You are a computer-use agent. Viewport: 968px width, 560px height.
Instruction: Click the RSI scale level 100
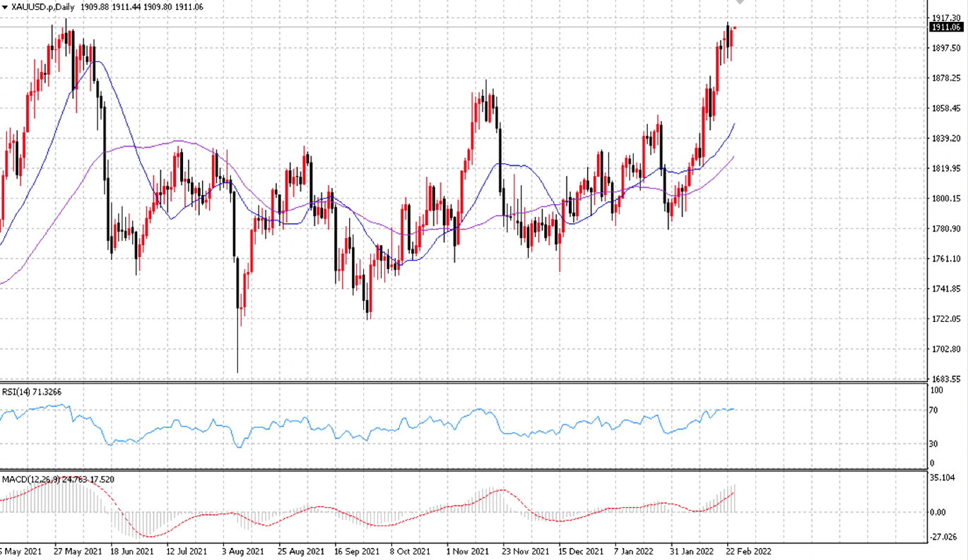[x=936, y=390]
